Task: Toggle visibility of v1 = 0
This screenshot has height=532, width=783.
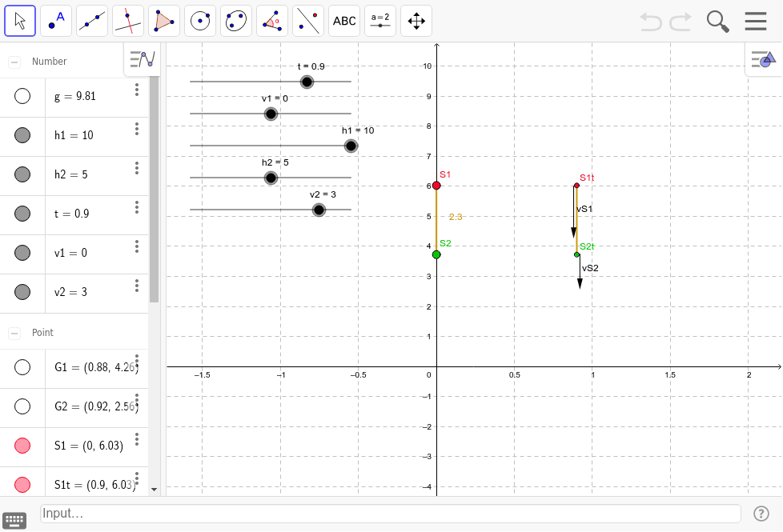Action: pyautogui.click(x=22, y=253)
